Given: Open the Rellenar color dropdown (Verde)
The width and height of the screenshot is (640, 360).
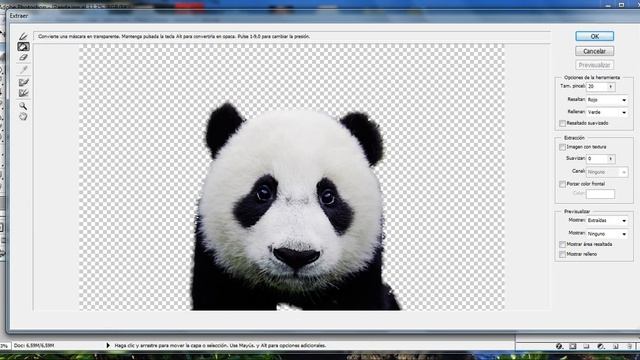Looking at the screenshot, I should pyautogui.click(x=607, y=112).
